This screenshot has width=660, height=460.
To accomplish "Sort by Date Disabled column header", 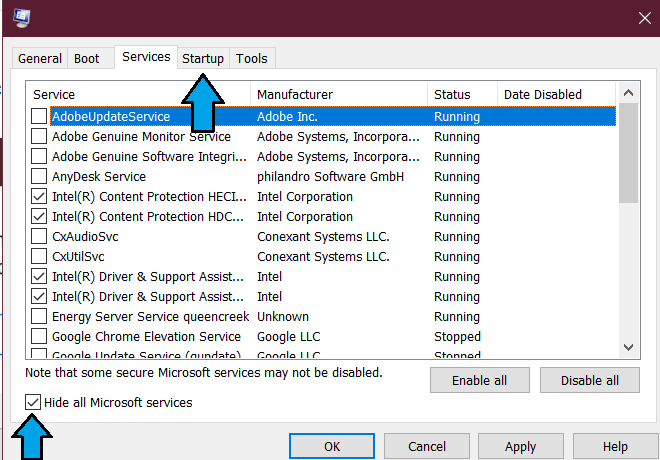I will coord(556,94).
